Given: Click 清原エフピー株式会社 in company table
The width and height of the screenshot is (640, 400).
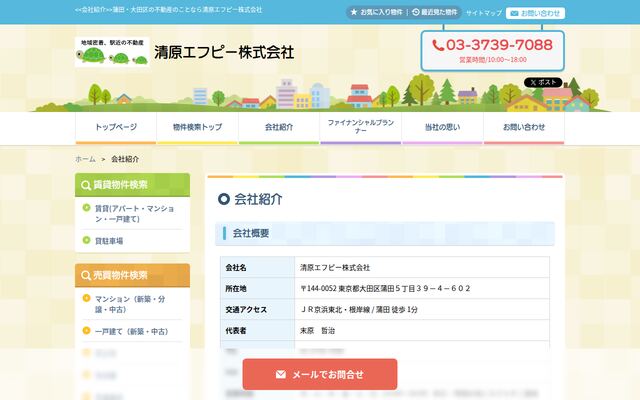Looking at the screenshot, I should pyautogui.click(x=335, y=267).
